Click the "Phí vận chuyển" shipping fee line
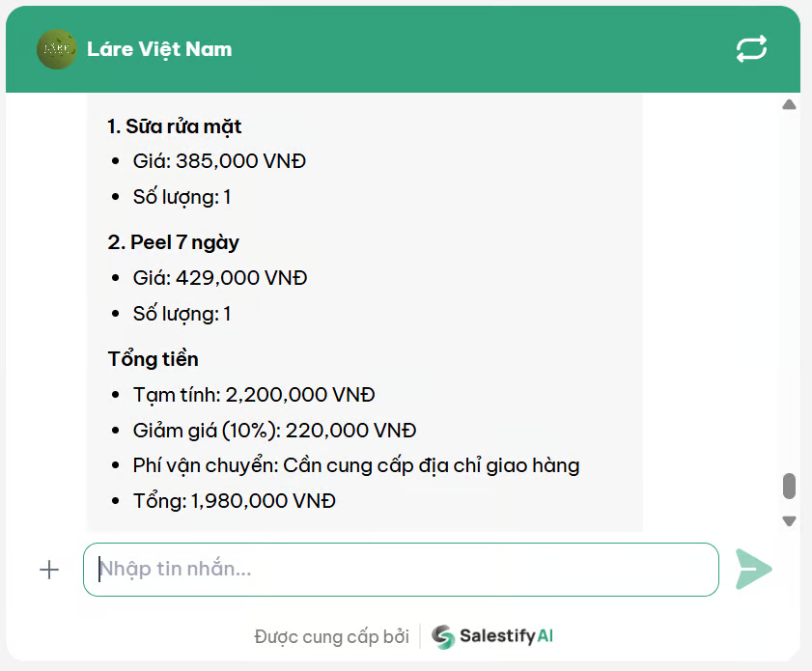Viewport: 812px width, 671px height. (x=355, y=465)
